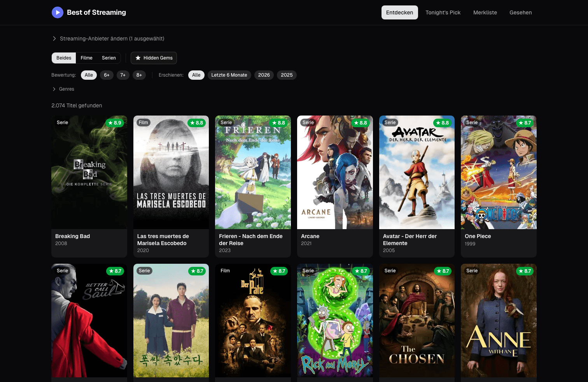Select the Filme filter
The height and width of the screenshot is (382, 588).
coord(86,58)
